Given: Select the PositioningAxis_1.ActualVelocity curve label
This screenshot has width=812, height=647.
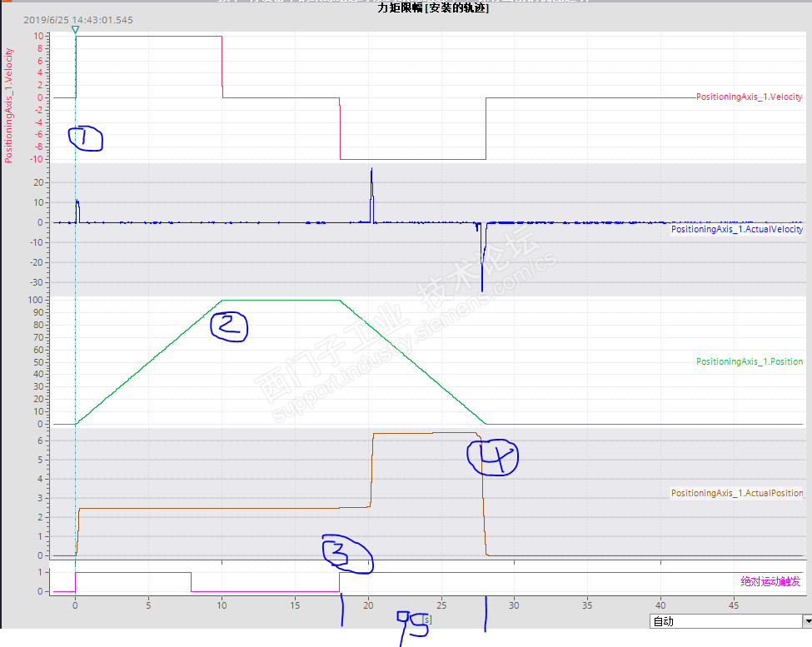Looking at the screenshot, I should (736, 229).
